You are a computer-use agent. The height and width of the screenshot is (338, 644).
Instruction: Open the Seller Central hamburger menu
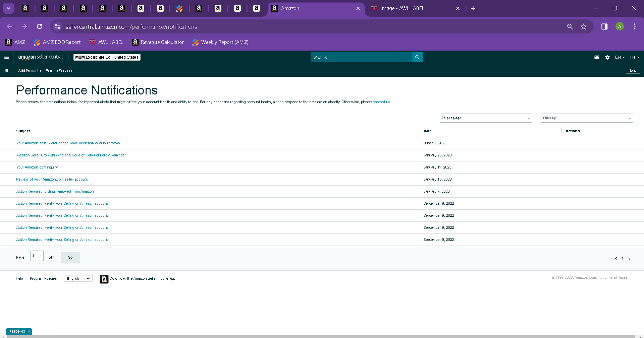(x=6, y=57)
